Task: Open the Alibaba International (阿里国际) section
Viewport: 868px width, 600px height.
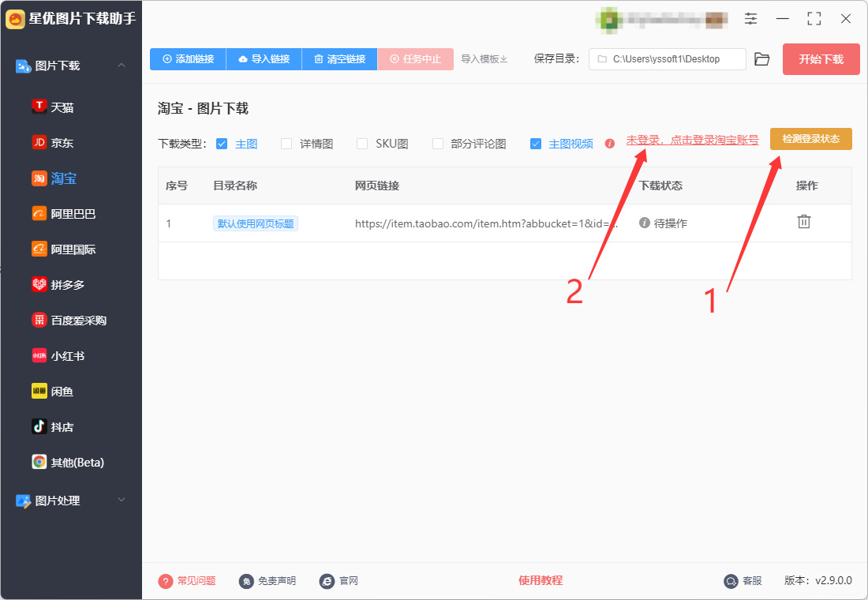Action: pos(64,249)
